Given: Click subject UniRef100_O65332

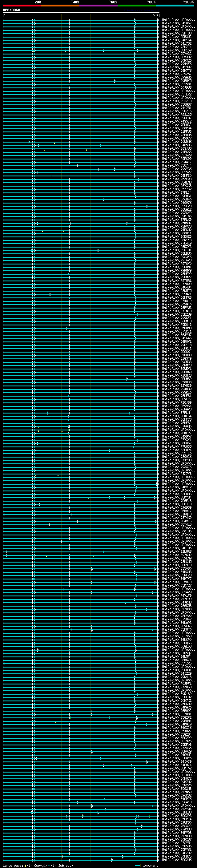Looking at the screenshot, I should pos(177,57).
